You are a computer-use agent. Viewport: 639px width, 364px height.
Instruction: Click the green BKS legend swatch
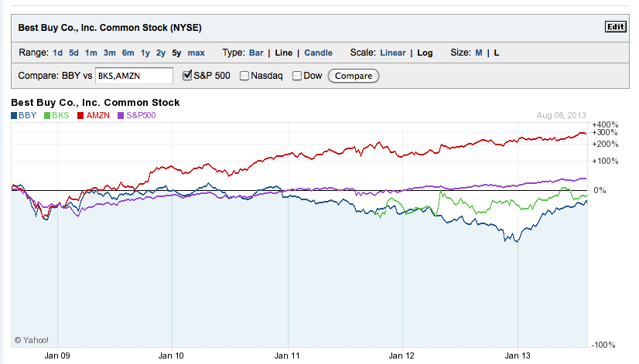pos(46,115)
